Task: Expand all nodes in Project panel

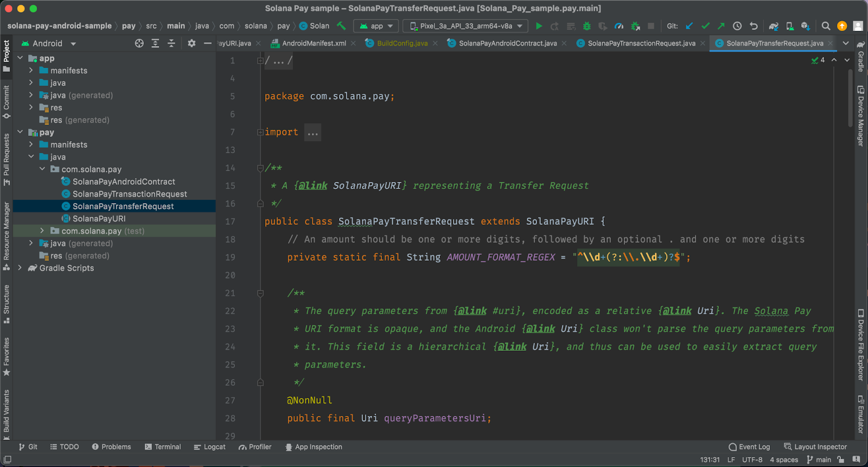Action: click(155, 43)
